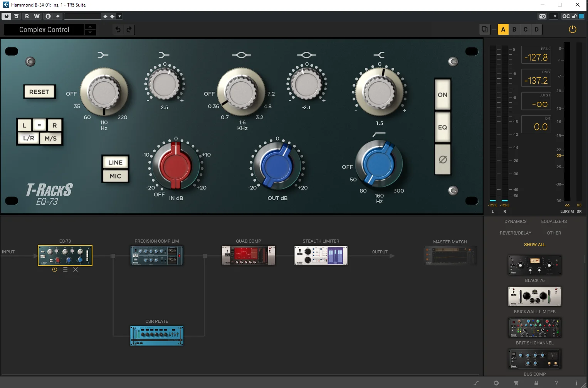Viewport: 588px width, 388px height.
Task: Switch processing to M/S mode
Action: (x=50, y=138)
